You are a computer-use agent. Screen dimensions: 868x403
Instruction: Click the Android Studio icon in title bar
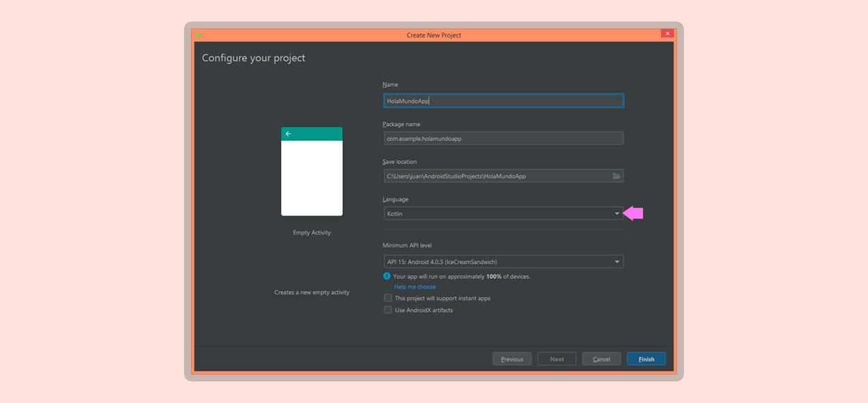199,35
